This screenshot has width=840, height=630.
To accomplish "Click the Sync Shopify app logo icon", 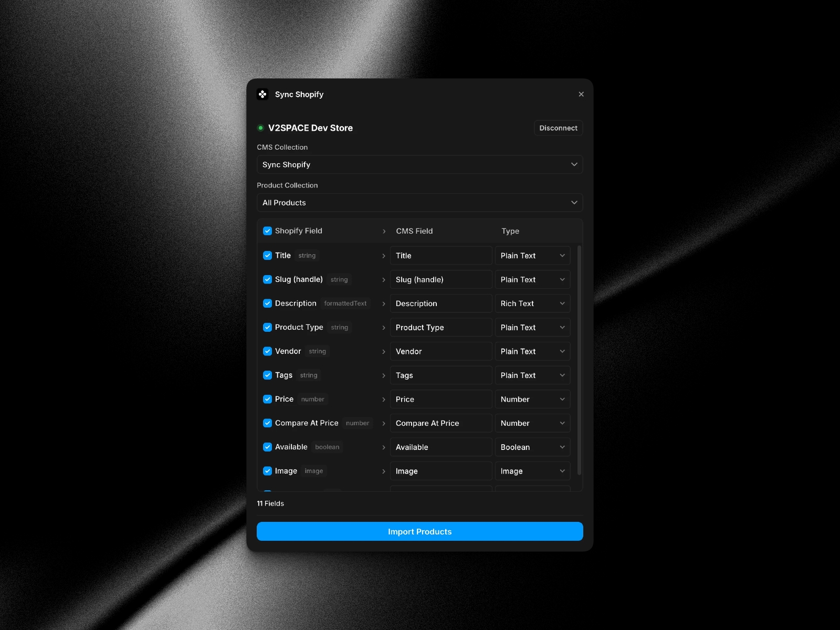I will coord(264,94).
